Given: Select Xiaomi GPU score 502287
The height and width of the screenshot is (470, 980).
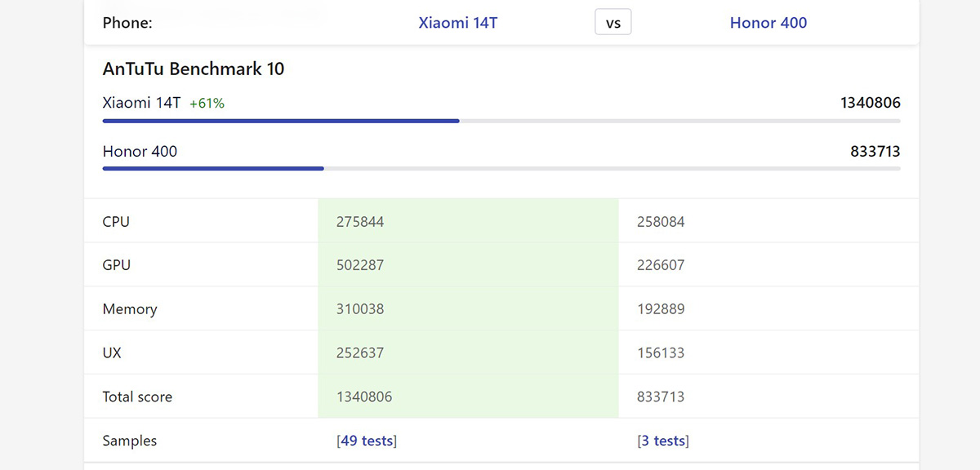Looking at the screenshot, I should 360,265.
